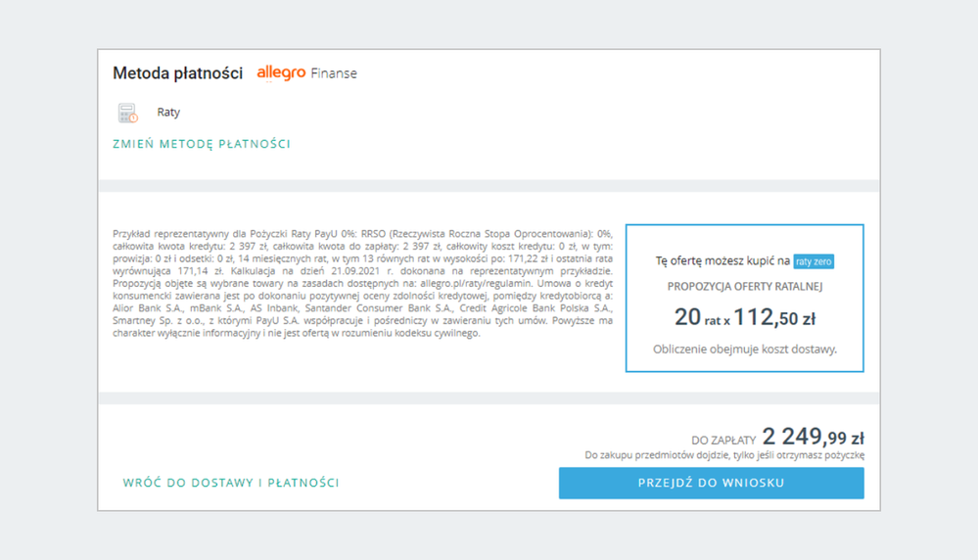The height and width of the screenshot is (560, 978).
Task: Go back via WRÓĆ DO DOSTAWY I PŁATNOŚCI
Action: pyautogui.click(x=231, y=483)
